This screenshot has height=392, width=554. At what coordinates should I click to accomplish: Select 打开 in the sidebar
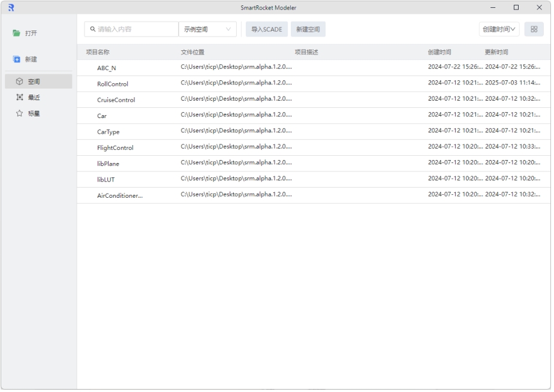[31, 33]
